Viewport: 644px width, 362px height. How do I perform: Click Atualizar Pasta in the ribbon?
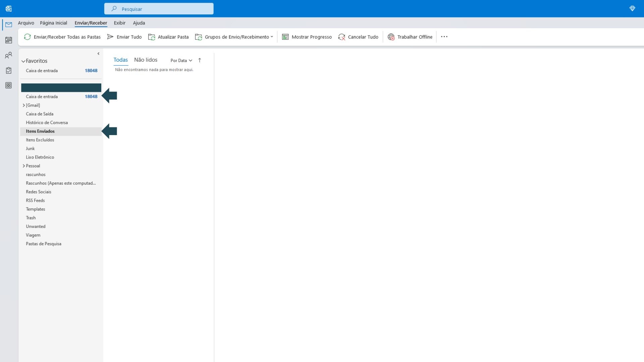point(168,37)
